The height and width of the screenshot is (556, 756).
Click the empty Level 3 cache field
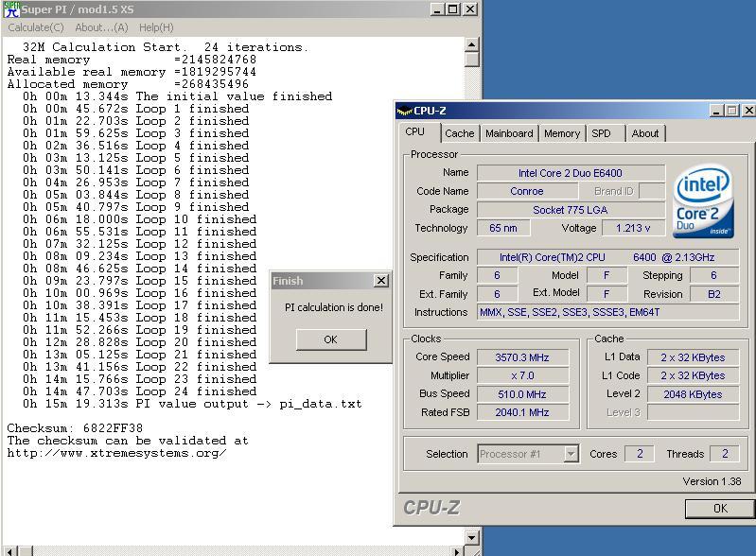point(693,412)
